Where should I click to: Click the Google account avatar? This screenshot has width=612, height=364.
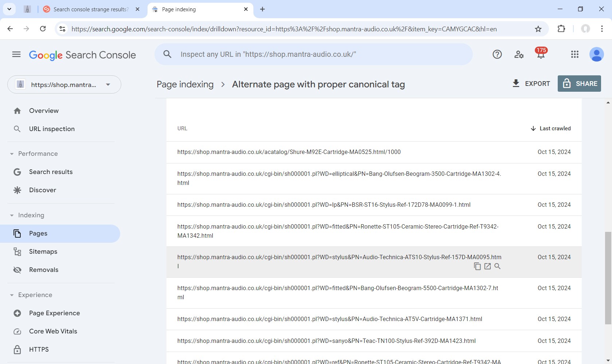[596, 55]
